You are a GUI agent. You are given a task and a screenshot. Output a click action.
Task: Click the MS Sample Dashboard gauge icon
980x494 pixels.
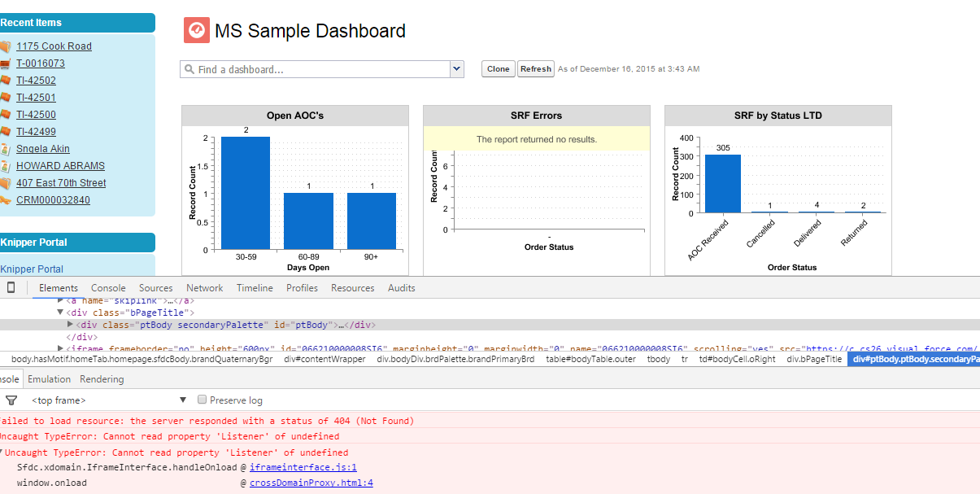197,31
